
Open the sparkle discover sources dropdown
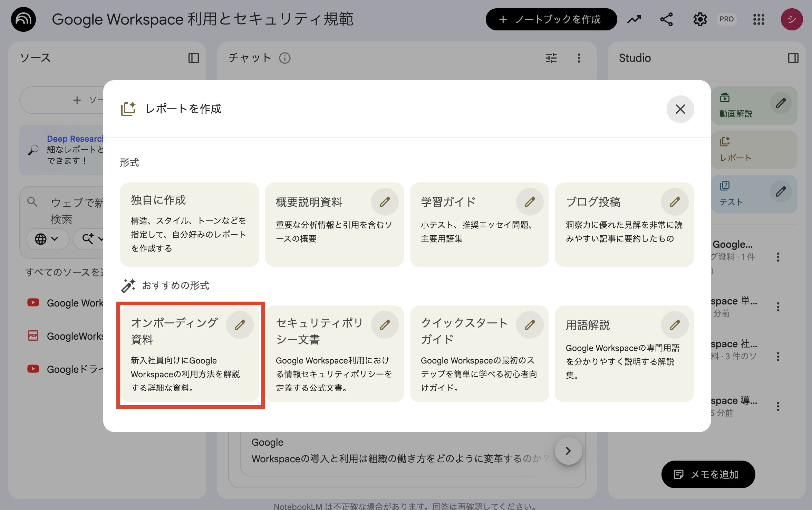point(92,239)
